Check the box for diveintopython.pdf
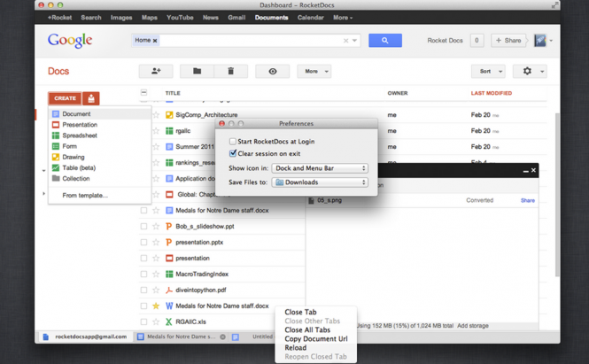589x364 pixels. 143,290
